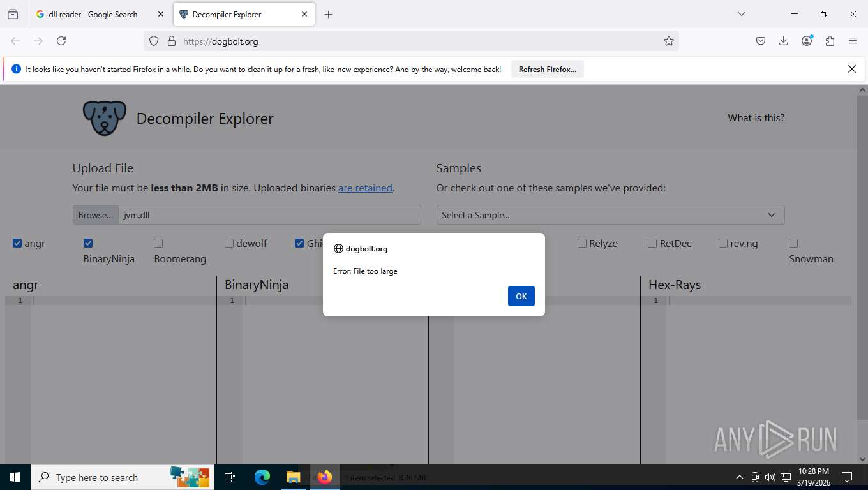Click OK in the File too large dialog
868x490 pixels.
tap(521, 296)
